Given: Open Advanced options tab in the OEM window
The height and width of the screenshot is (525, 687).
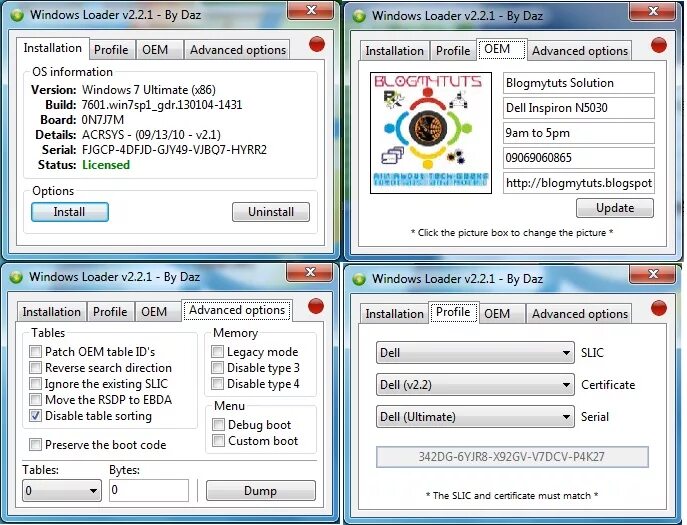Looking at the screenshot, I should tap(580, 51).
